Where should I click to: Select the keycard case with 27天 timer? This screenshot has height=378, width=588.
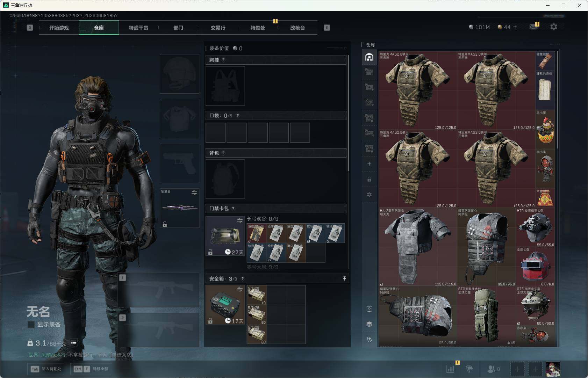225,236
